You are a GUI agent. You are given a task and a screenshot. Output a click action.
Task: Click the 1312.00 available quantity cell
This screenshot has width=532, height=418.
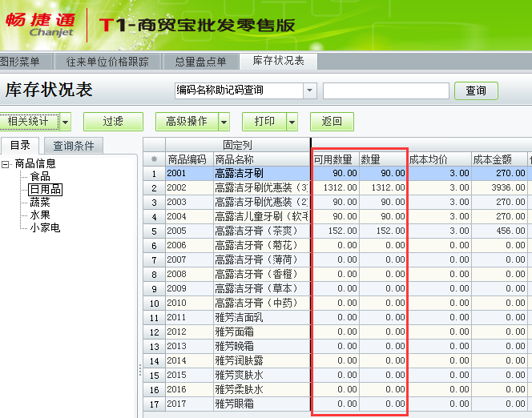pos(335,187)
